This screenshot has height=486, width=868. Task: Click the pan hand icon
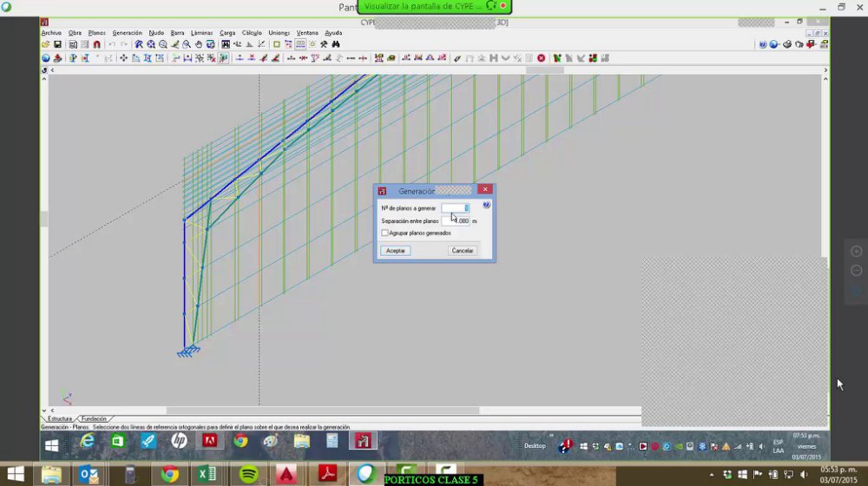198,44
